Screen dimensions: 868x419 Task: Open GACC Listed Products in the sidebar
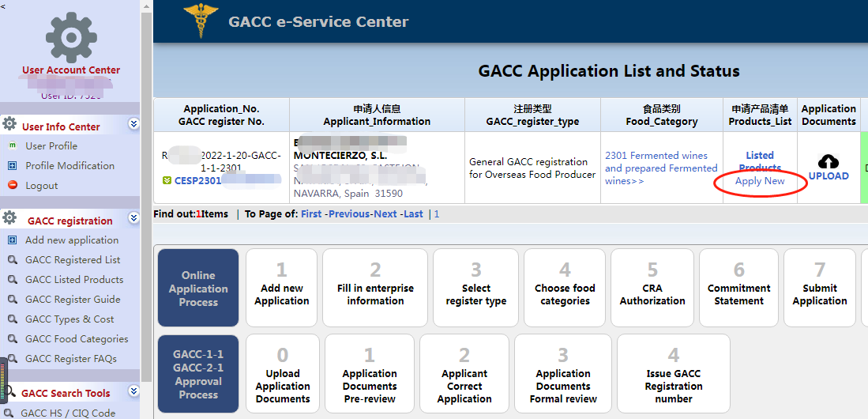73,280
